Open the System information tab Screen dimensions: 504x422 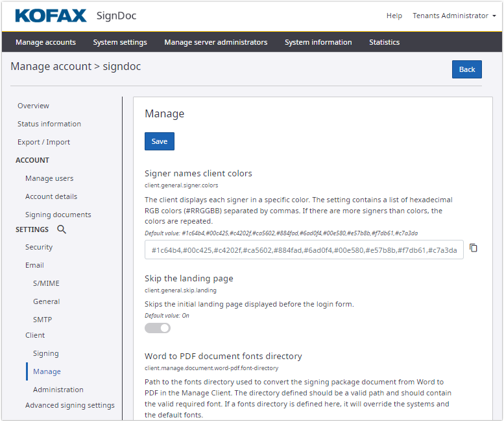[318, 42]
